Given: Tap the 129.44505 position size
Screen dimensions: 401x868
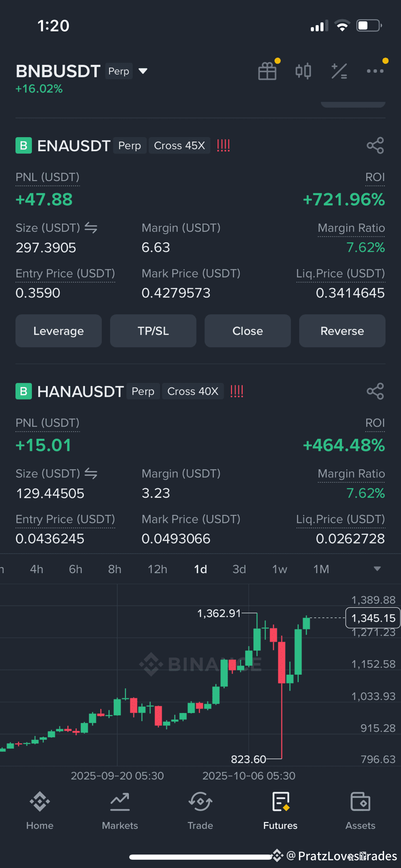Looking at the screenshot, I should click(50, 493).
